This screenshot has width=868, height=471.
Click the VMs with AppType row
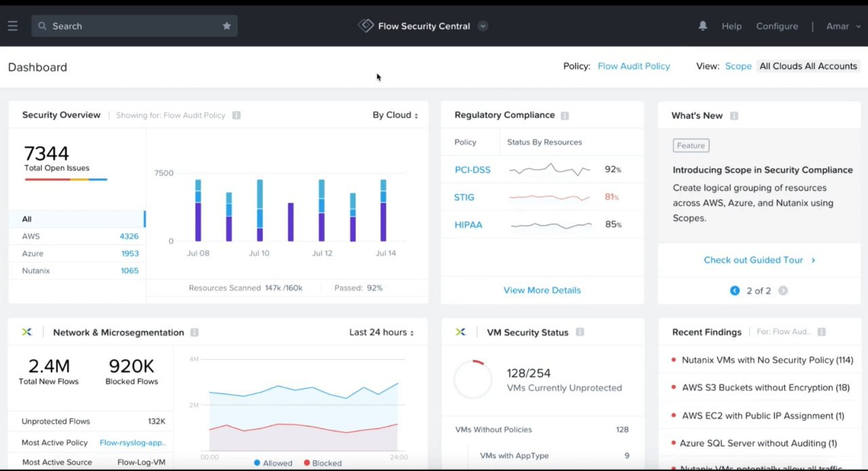pyautogui.click(x=555, y=456)
